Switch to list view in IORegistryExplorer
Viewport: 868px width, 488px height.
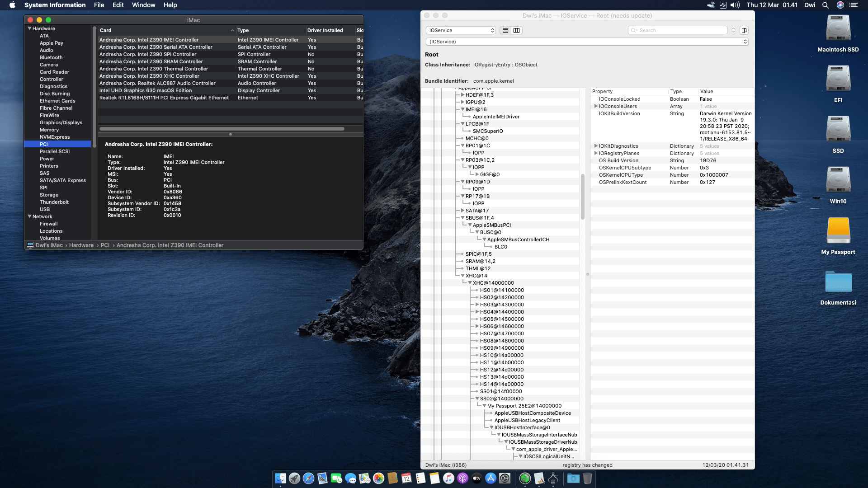pos(505,30)
